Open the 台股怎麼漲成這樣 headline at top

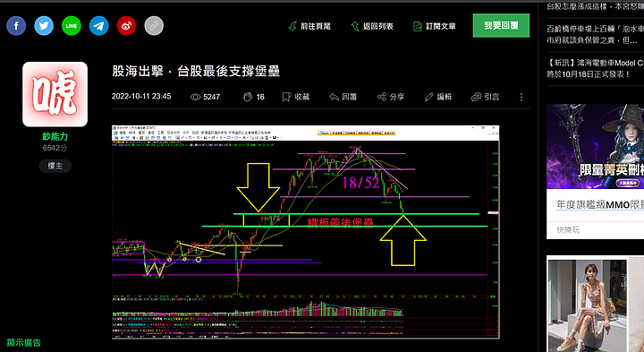595,6
